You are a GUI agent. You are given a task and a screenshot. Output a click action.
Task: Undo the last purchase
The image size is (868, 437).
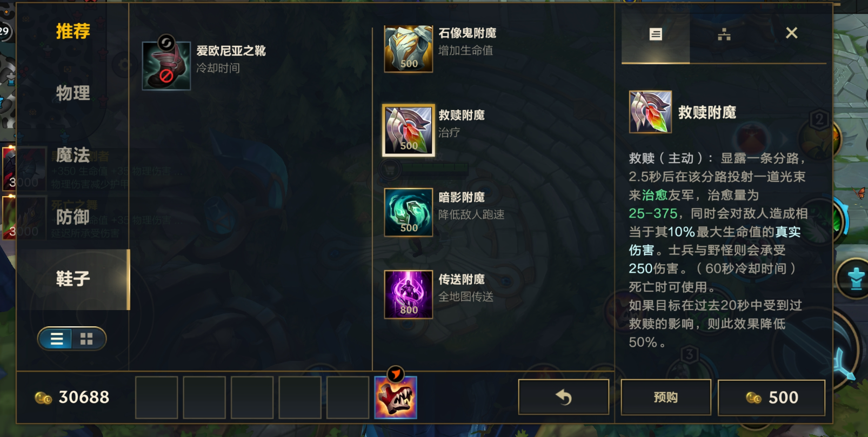click(564, 397)
